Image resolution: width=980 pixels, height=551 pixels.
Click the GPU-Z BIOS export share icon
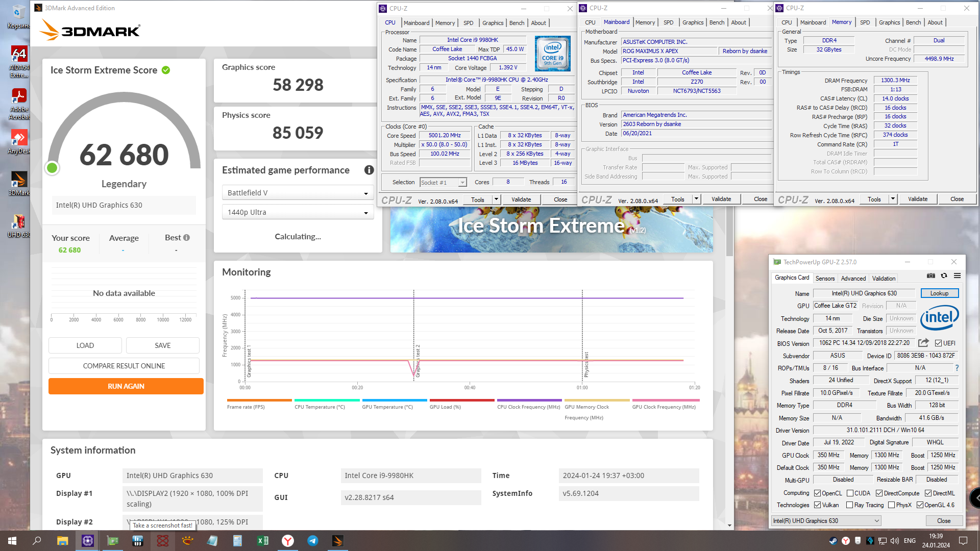click(923, 343)
